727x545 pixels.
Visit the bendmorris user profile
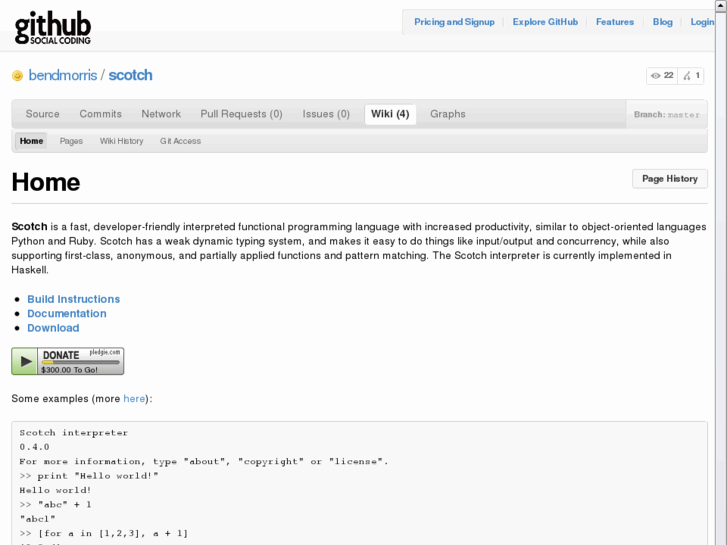pos(63,75)
